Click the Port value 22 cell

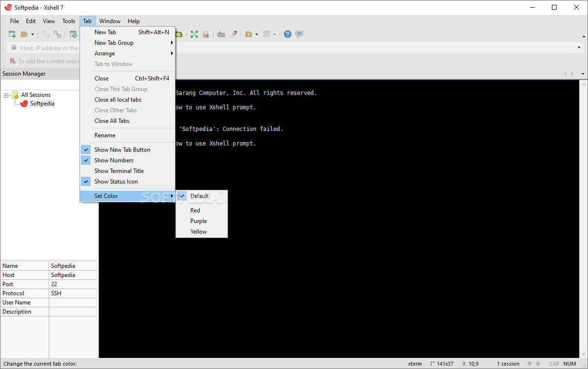[73, 284]
